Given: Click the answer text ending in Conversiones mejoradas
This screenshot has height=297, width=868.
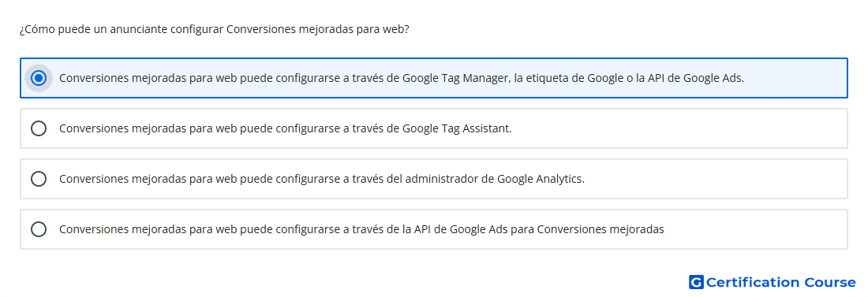Looking at the screenshot, I should tap(361, 229).
